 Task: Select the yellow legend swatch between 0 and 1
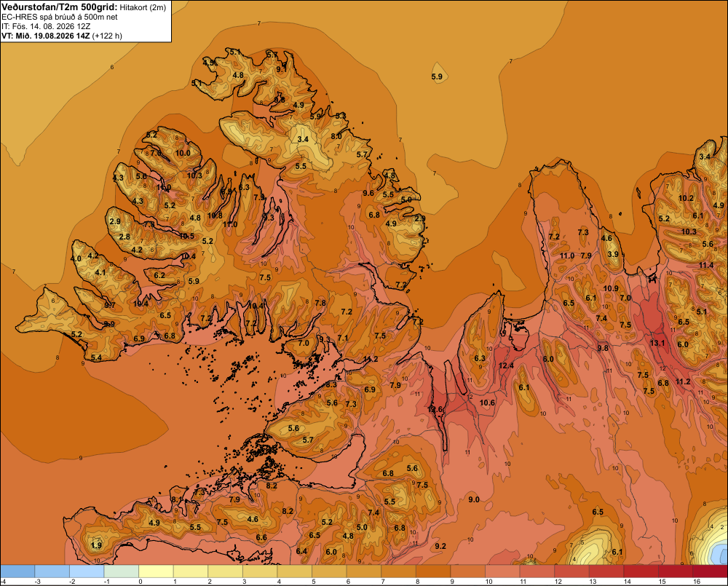[x=156, y=571]
